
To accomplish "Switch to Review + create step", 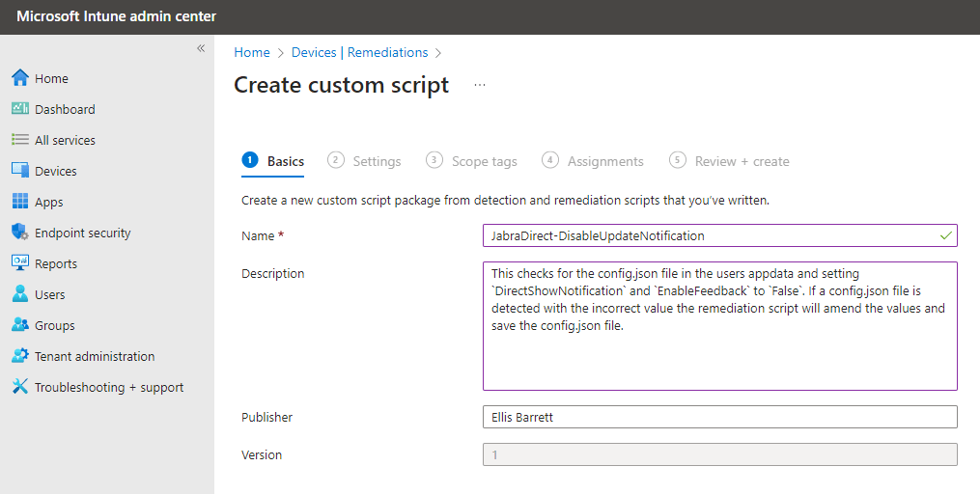I will 729,161.
